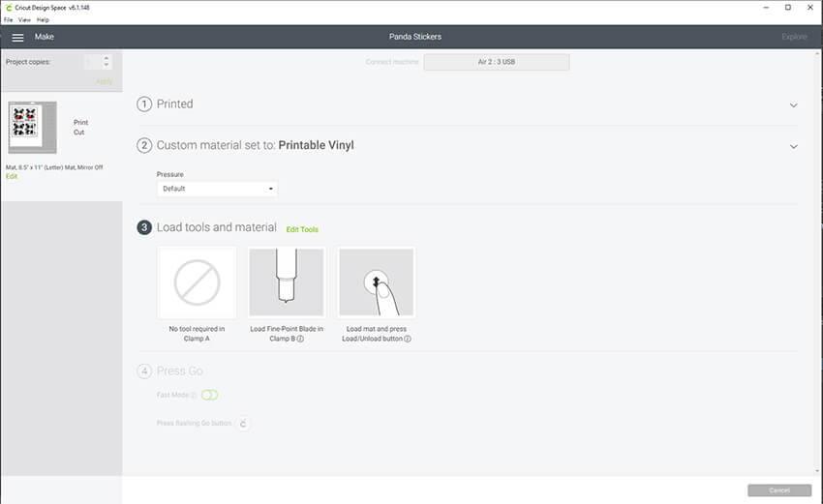Click the Press Go heading
823x504 pixels.
click(179, 371)
